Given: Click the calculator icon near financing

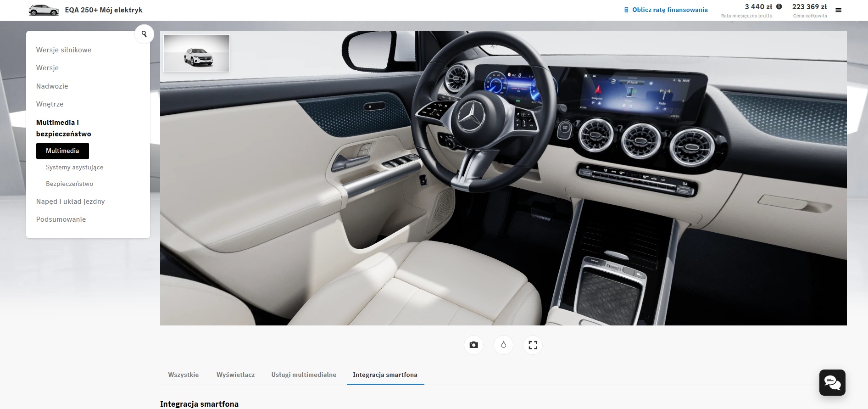Looking at the screenshot, I should [x=626, y=10].
